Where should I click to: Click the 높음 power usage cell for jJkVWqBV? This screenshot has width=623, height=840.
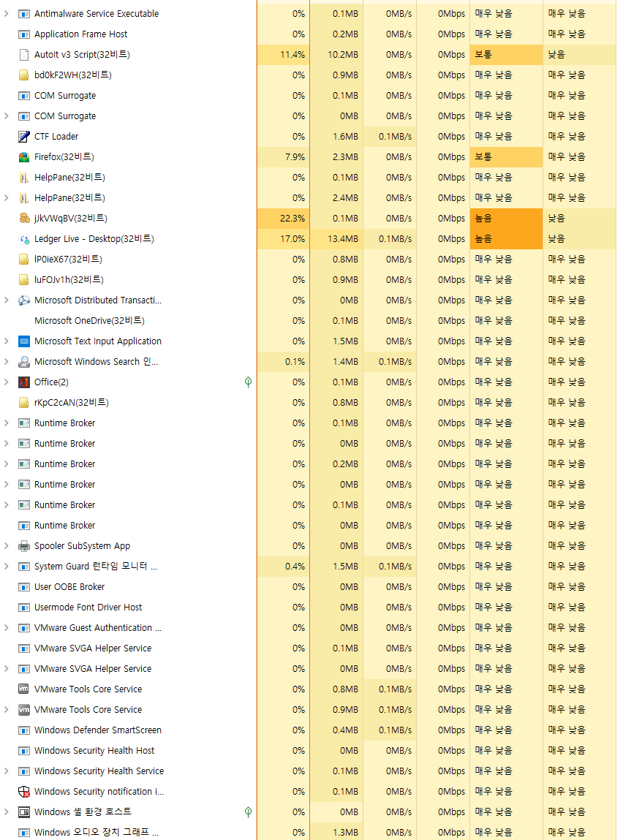click(x=506, y=218)
